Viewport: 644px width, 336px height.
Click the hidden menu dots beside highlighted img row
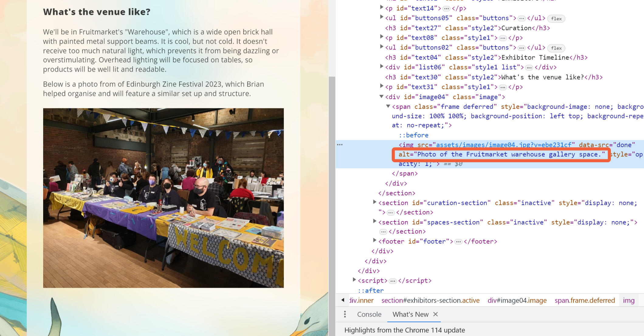(x=339, y=144)
